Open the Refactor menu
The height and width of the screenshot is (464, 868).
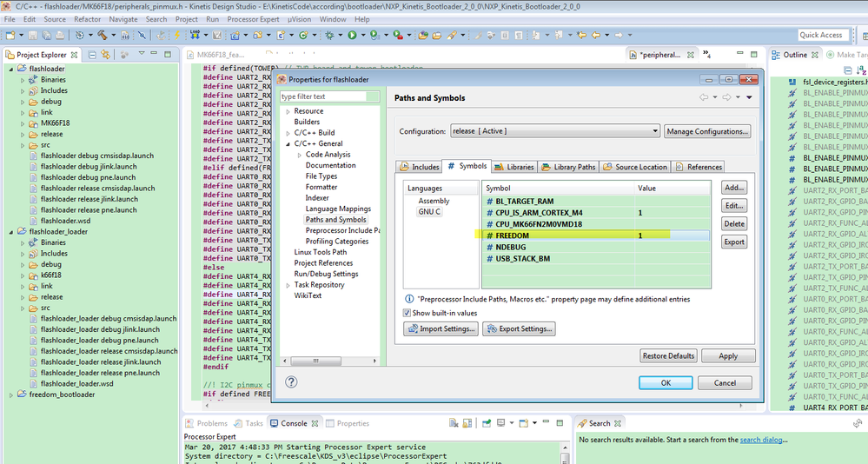[88, 19]
